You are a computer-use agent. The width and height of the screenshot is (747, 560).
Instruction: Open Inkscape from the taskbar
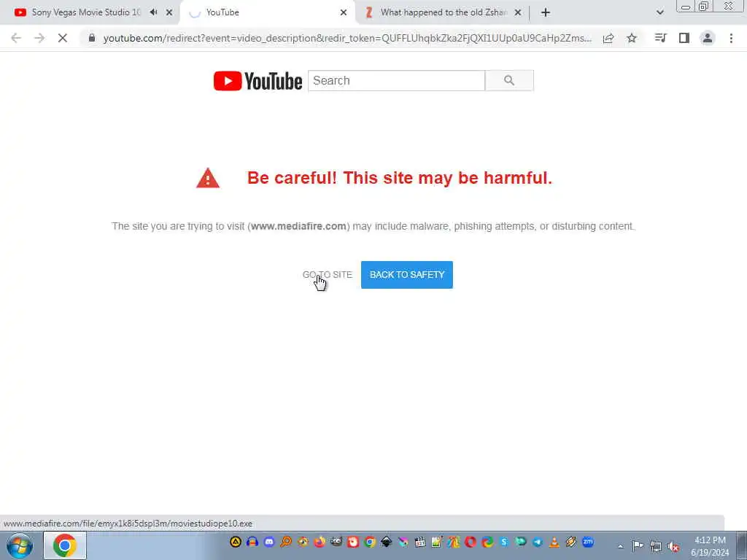[x=387, y=542]
